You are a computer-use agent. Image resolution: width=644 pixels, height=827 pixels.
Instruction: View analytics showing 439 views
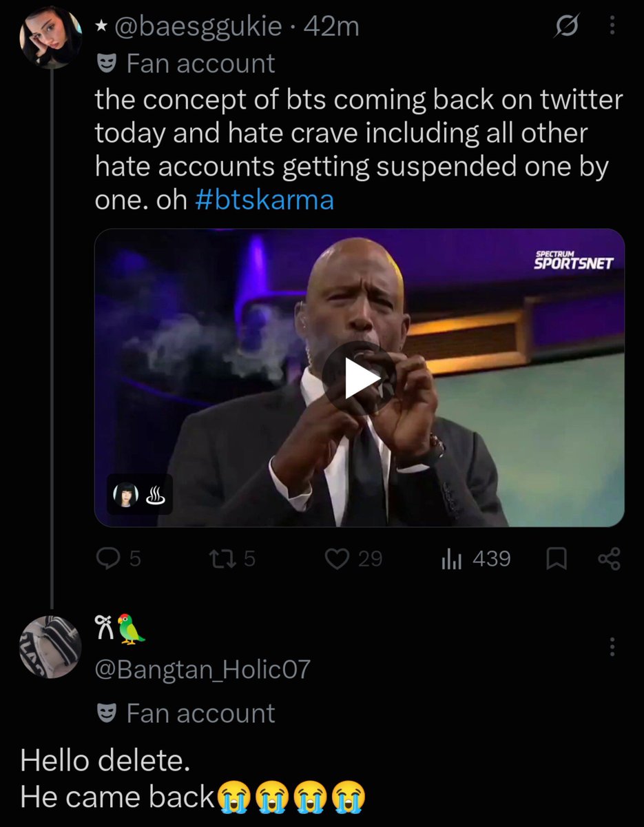coord(450,559)
